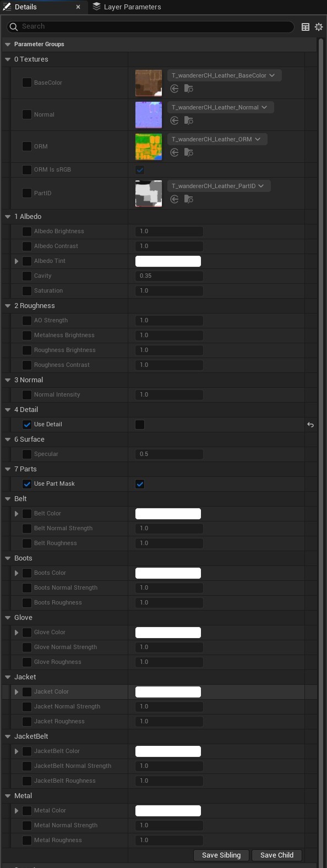
Task: Collapse the Metal group
Action: pyautogui.click(x=8, y=796)
